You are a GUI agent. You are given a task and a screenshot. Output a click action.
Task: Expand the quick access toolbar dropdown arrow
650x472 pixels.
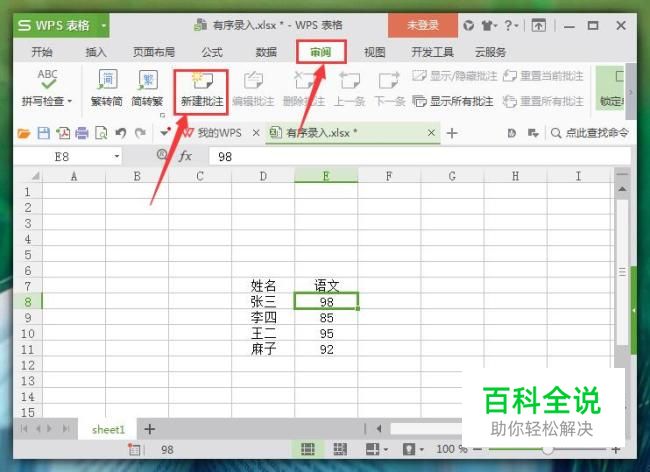point(165,132)
